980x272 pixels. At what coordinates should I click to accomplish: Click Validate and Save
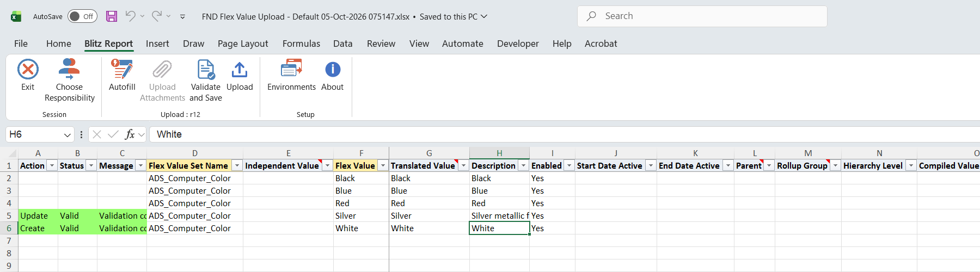206,81
